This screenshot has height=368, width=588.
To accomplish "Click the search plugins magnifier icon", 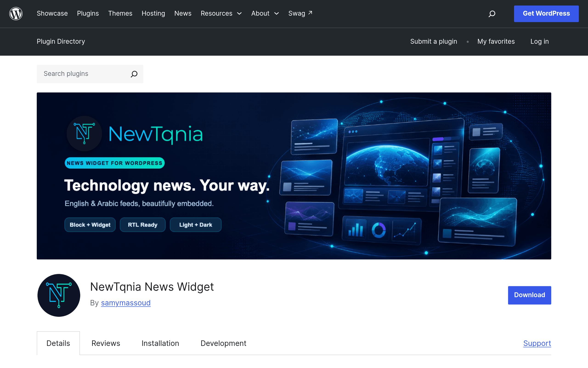I will pos(134,74).
